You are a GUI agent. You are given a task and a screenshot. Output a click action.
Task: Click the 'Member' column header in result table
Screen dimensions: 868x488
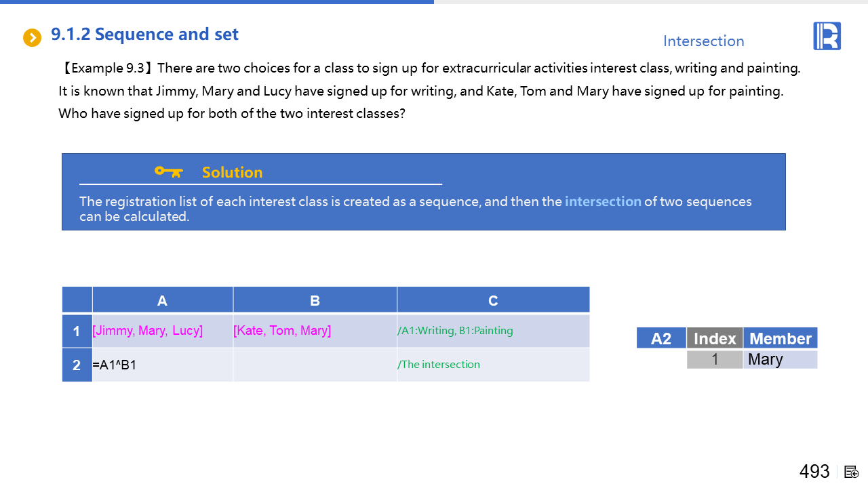tap(780, 338)
